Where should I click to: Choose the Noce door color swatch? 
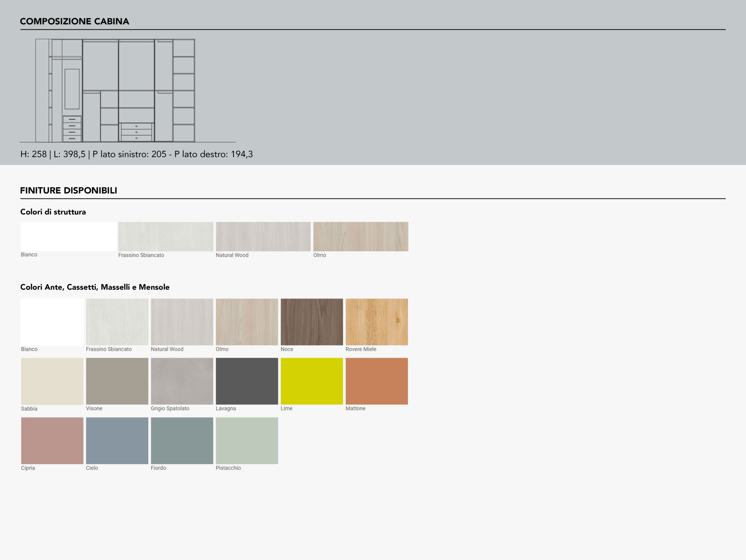[x=312, y=322]
